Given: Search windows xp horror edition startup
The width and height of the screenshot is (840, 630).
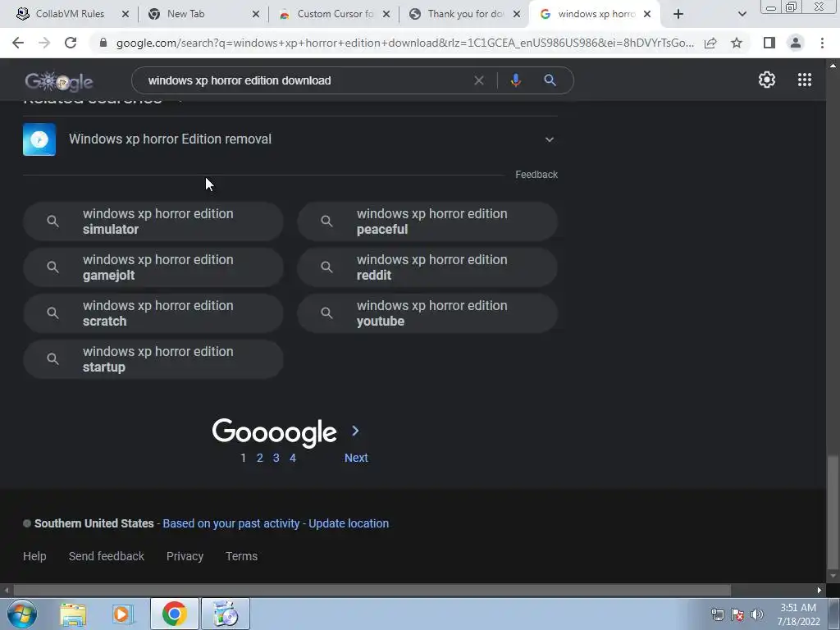Looking at the screenshot, I should (x=153, y=359).
